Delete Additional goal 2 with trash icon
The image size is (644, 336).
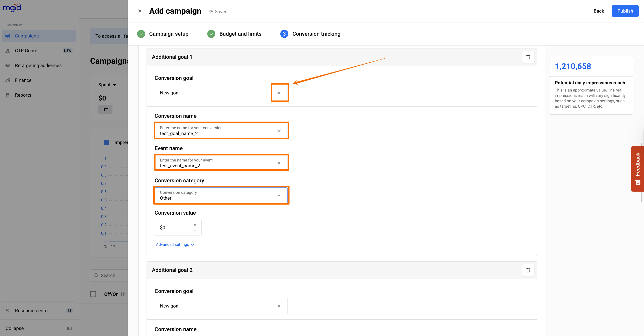coord(528,270)
